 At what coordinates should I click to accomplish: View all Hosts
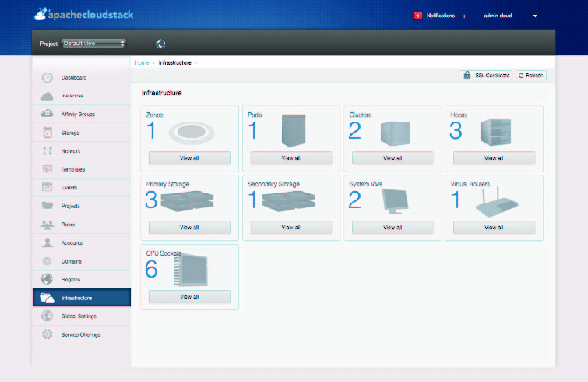click(494, 158)
